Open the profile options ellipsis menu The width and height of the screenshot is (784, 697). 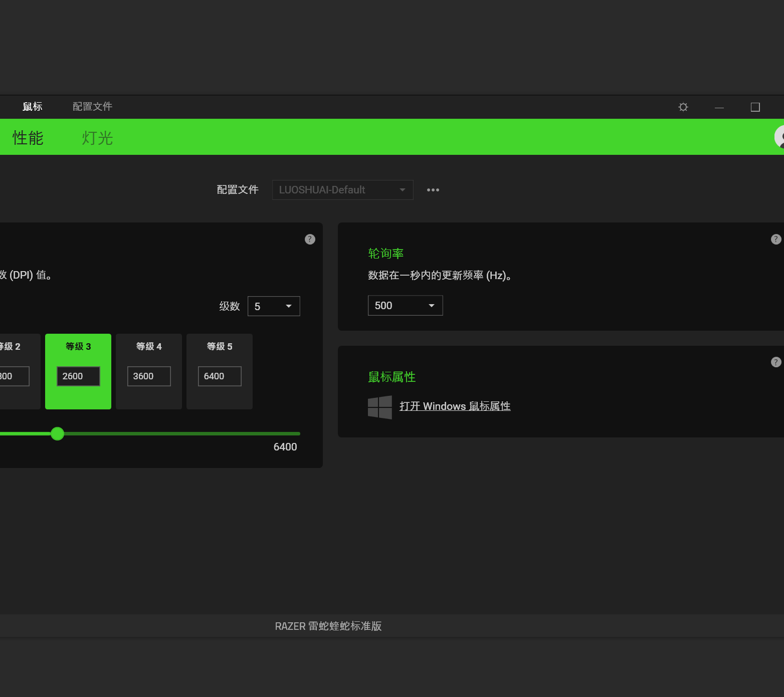coord(433,190)
